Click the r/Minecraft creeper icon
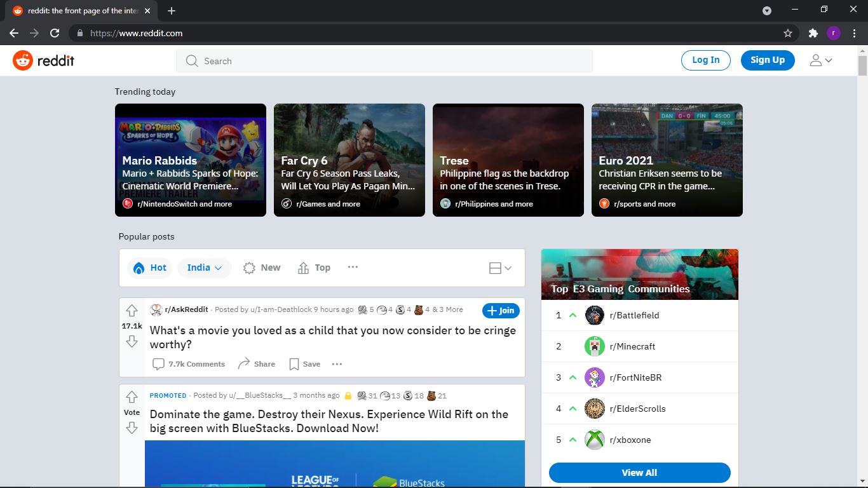 pos(594,346)
